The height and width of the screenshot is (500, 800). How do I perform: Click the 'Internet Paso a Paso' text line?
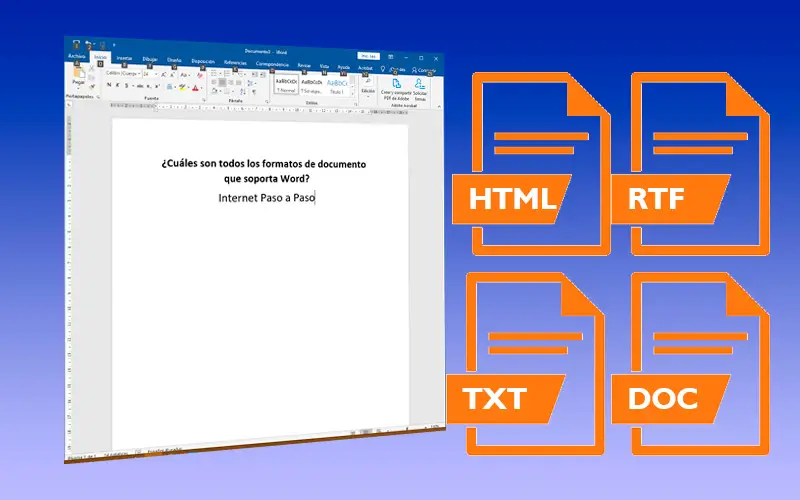click(267, 198)
